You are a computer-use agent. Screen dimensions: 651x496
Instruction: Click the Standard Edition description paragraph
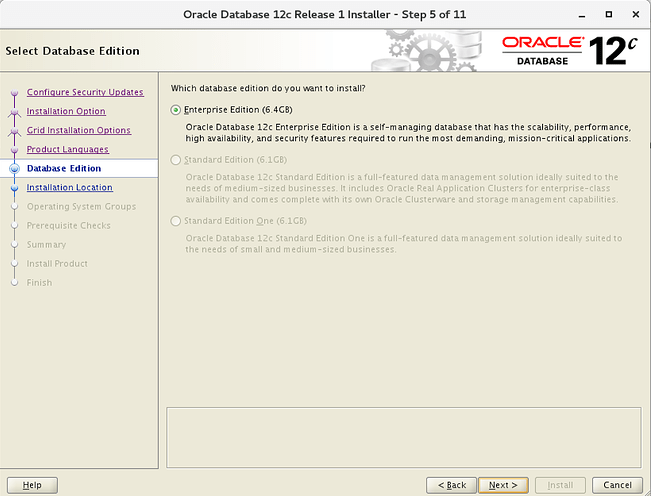click(402, 188)
